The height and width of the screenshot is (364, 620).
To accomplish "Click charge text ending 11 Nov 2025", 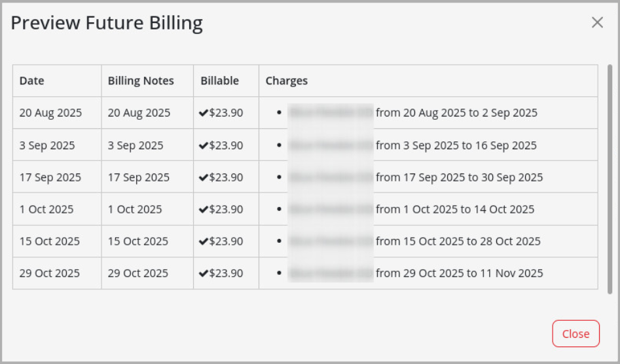I will (459, 274).
